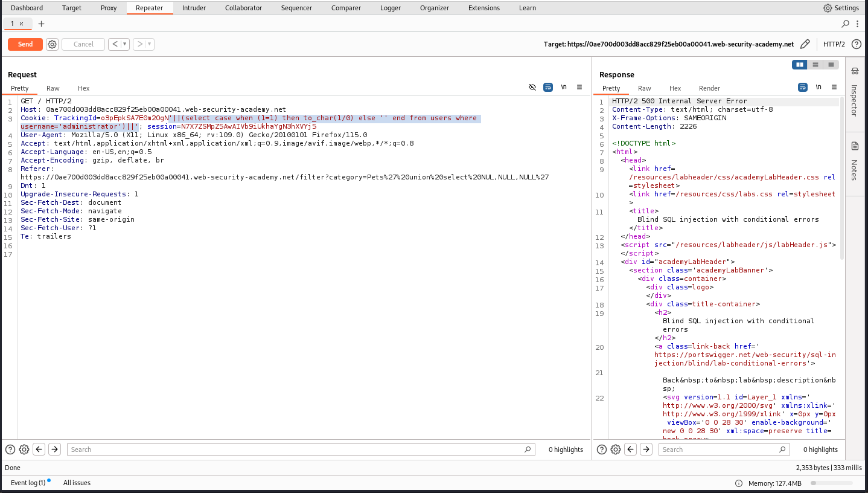Switch Response view to Render
Image resolution: width=868 pixels, height=493 pixels.
click(709, 88)
